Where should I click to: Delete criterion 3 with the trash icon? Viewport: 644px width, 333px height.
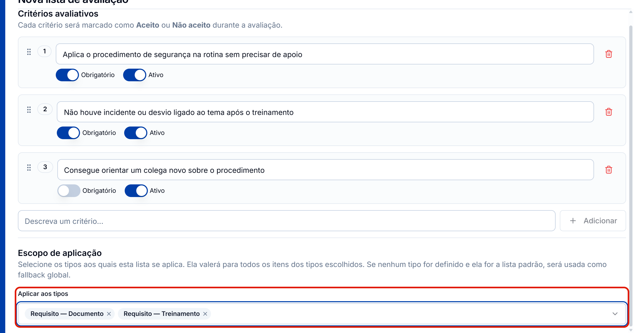tap(608, 170)
